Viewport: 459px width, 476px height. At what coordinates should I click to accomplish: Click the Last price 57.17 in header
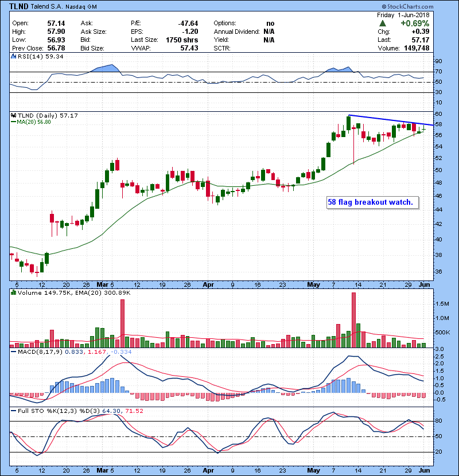(421, 40)
